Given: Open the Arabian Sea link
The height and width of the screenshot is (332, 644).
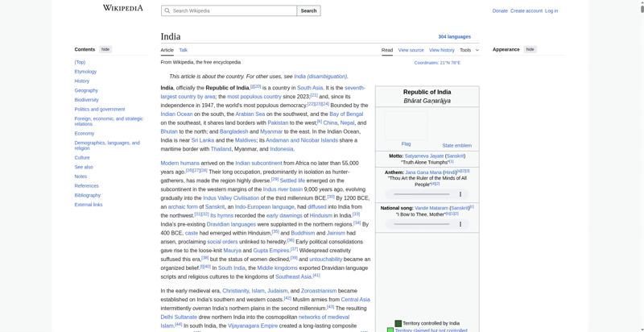Looking at the screenshot, I should click(250, 114).
